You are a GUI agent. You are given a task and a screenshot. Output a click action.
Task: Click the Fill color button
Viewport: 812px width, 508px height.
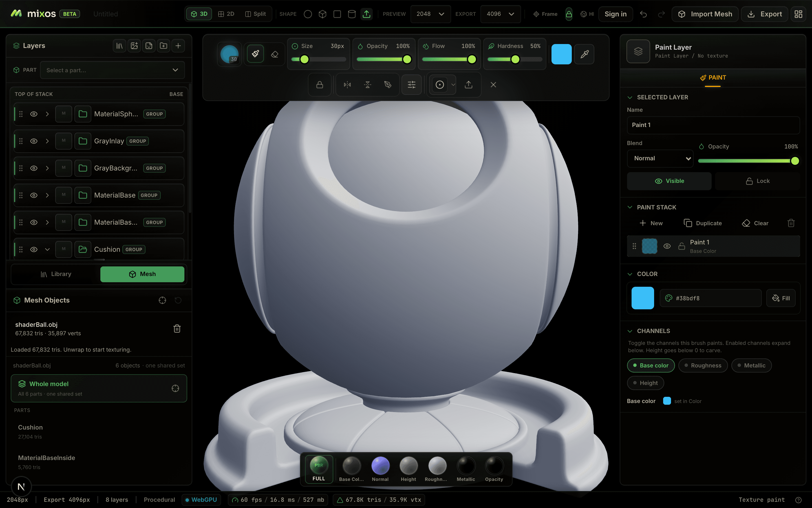coord(781,298)
